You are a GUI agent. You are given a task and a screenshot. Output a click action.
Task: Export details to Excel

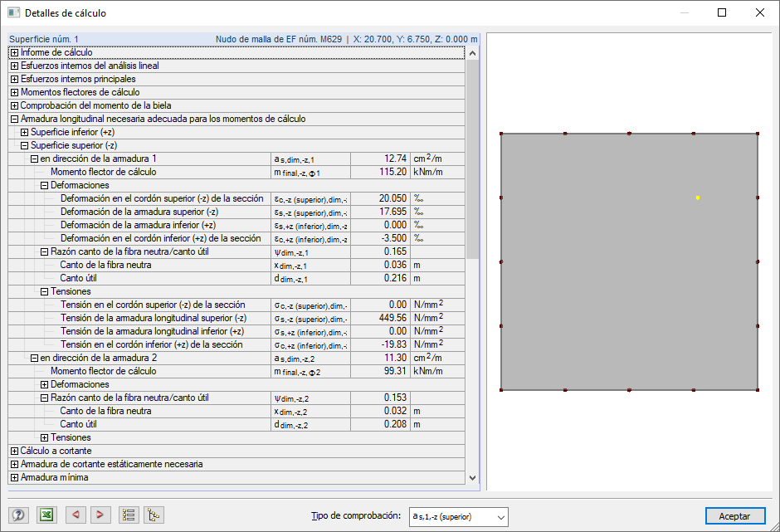[46, 515]
